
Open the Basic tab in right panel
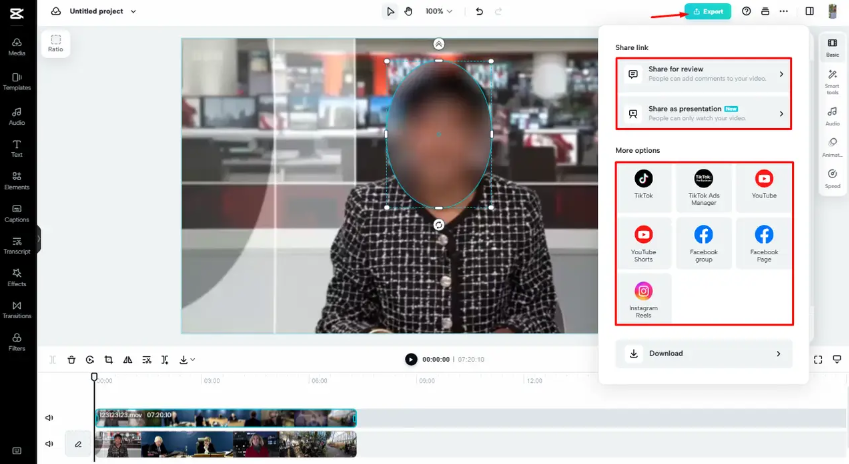832,48
